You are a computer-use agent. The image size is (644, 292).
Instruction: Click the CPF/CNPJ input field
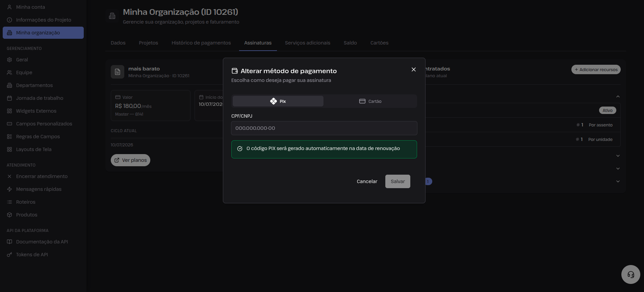pos(324,128)
